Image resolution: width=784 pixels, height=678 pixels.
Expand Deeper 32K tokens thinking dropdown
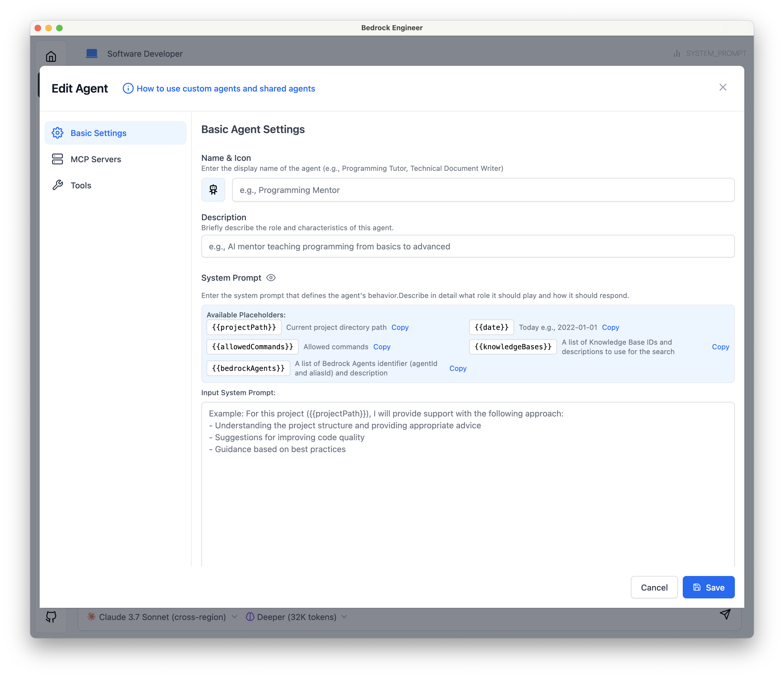(297, 617)
